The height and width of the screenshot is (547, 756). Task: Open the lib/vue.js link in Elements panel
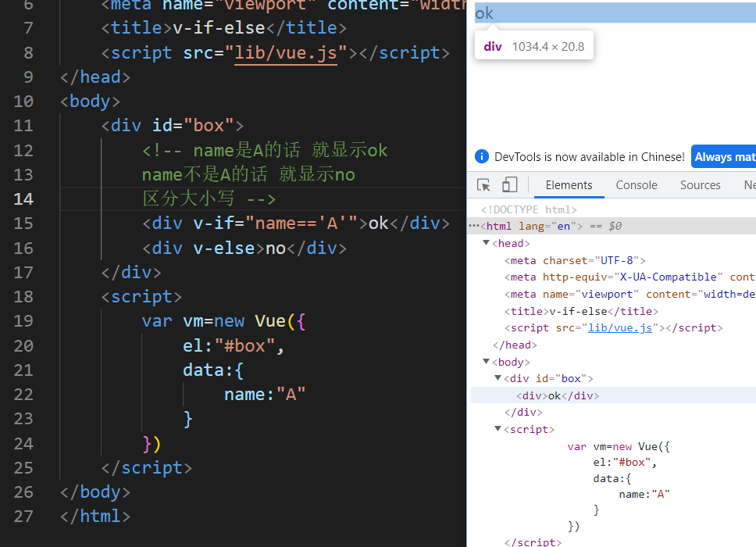[619, 328]
